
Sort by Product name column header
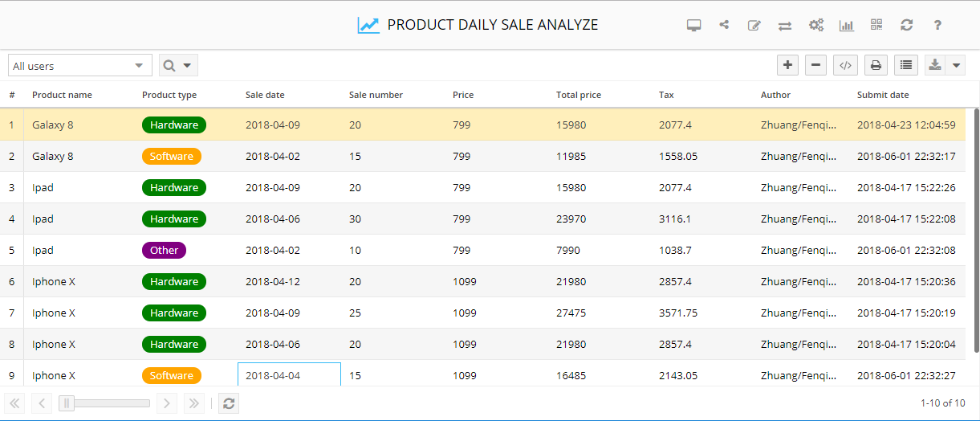(62, 95)
